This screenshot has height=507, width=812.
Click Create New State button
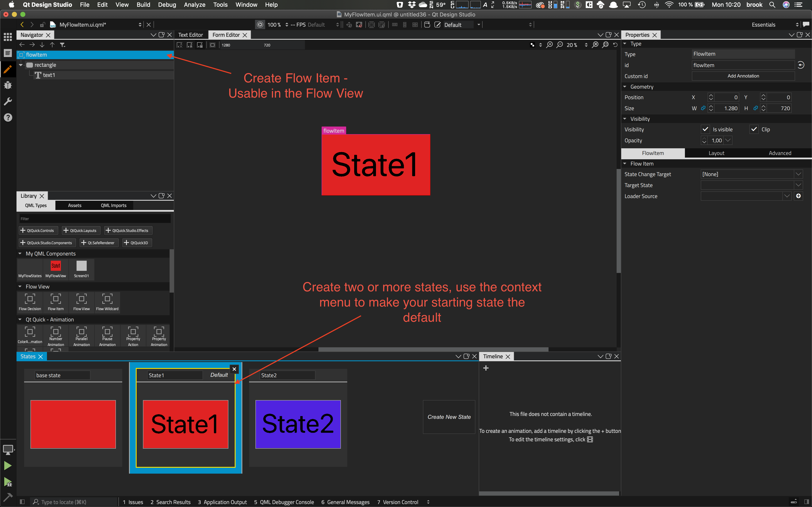tap(449, 417)
